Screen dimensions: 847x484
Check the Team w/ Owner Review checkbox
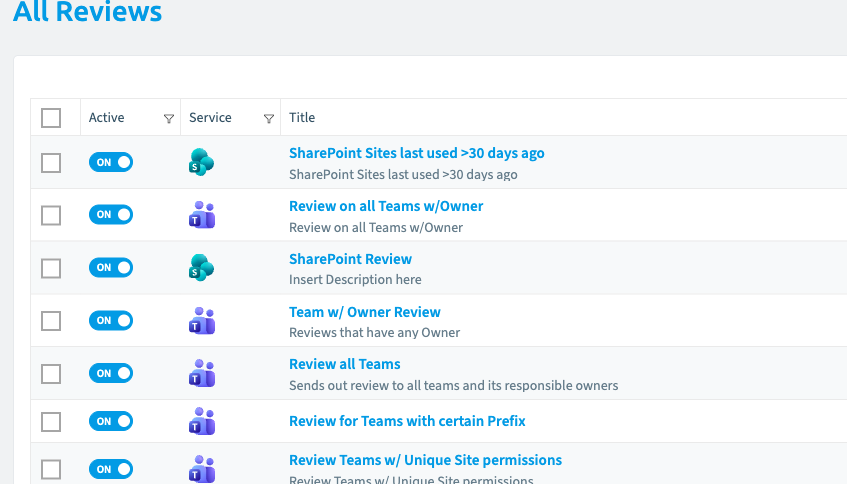point(51,321)
